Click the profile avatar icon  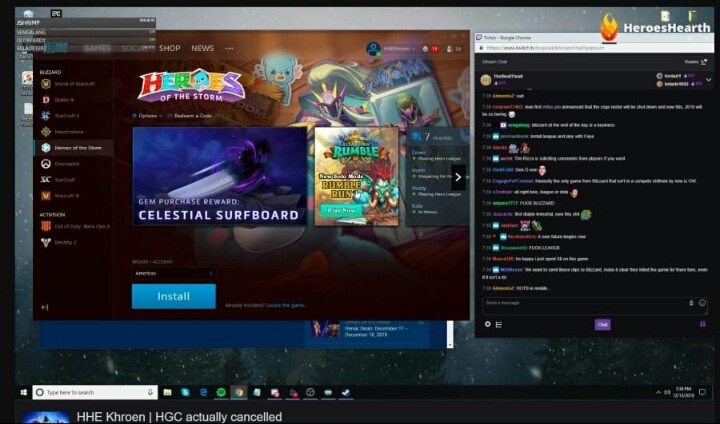[x=373, y=49]
